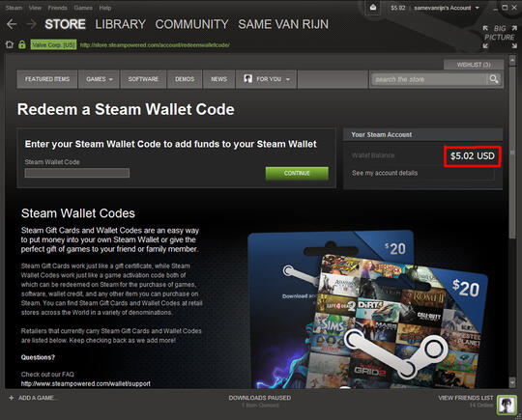Click the store URL address text
Screen dimensions: 522x420
155,44
